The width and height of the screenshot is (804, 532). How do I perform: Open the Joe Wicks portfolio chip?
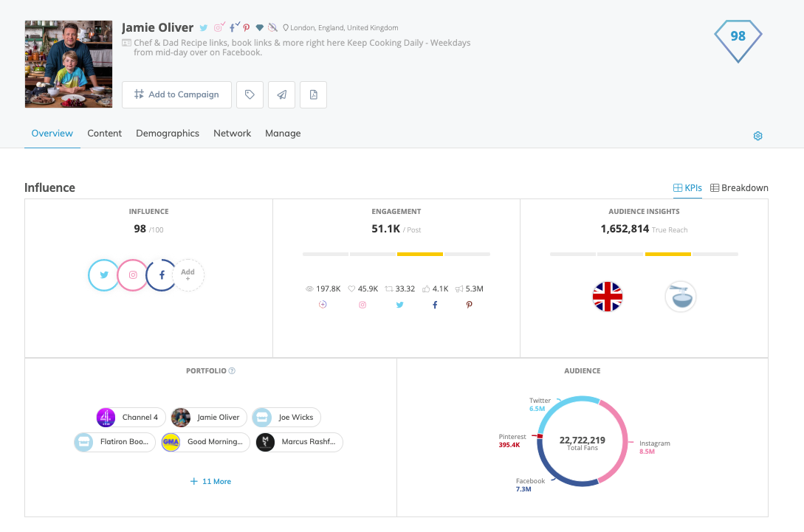click(x=286, y=417)
